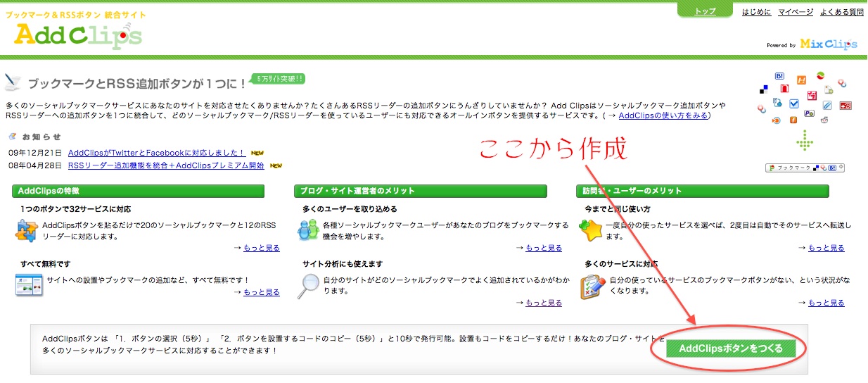Click the 今までと同じ使い方 heading
The height and width of the screenshot is (383, 868).
click(618, 209)
